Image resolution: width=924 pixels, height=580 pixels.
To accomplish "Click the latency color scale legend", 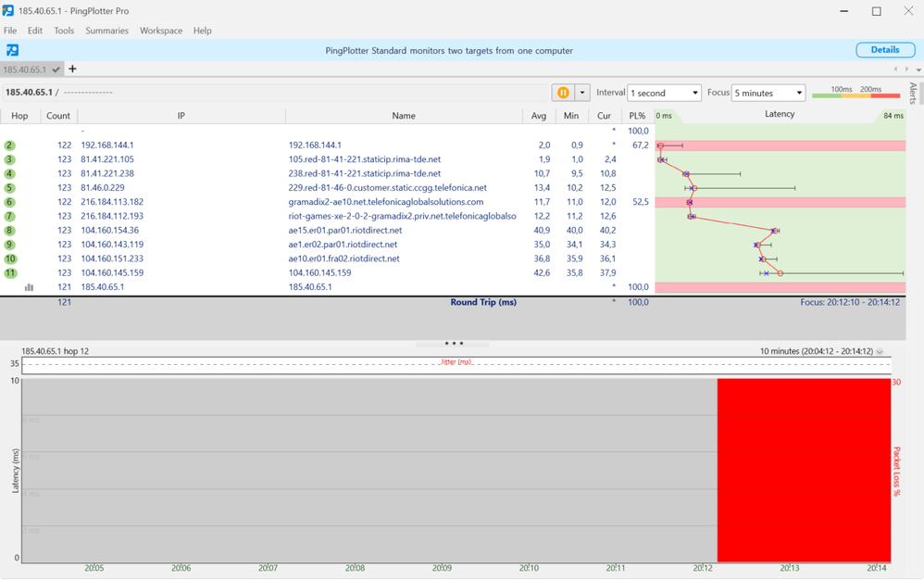I will pyautogui.click(x=855, y=94).
